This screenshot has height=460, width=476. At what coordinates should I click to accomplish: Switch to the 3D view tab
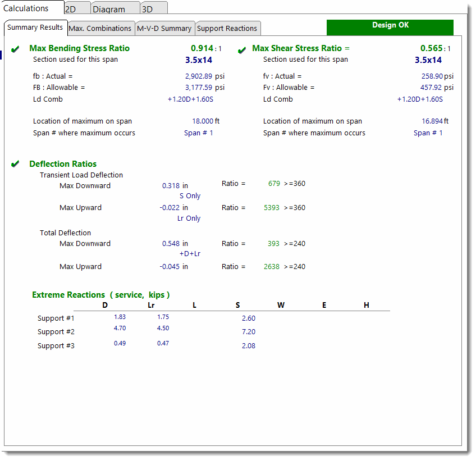pyautogui.click(x=147, y=8)
